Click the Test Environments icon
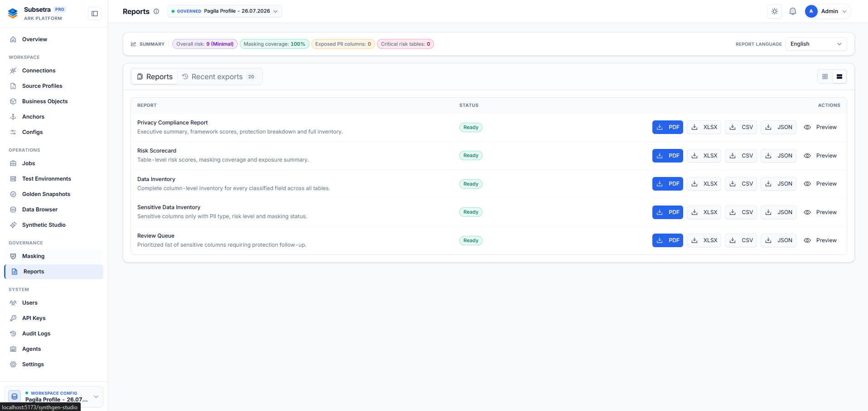This screenshot has height=411, width=868. [13, 179]
